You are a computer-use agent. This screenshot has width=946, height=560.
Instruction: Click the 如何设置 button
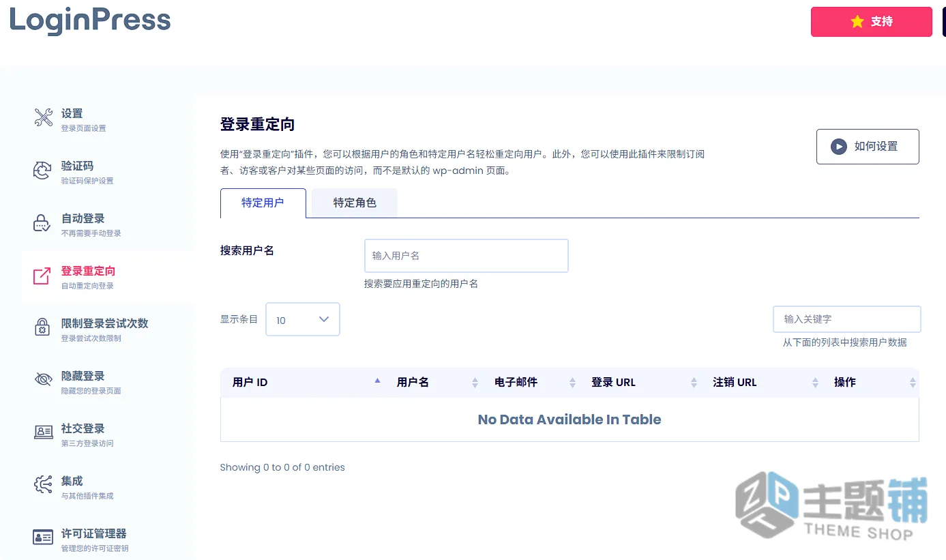tap(868, 147)
